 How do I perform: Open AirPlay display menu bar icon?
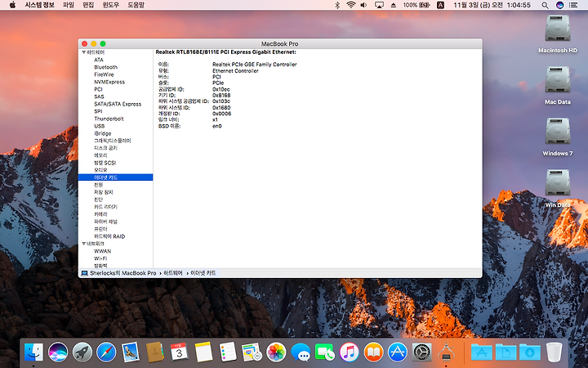[379, 5]
